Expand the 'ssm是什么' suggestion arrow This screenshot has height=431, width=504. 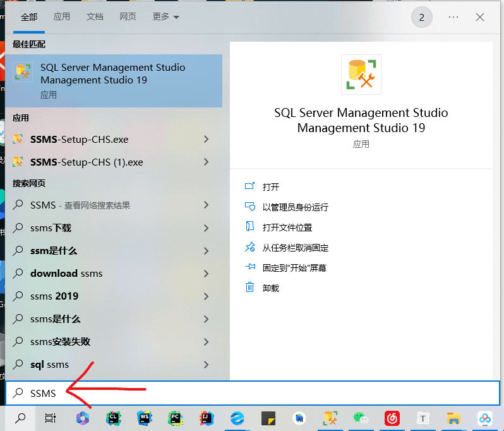(x=206, y=251)
